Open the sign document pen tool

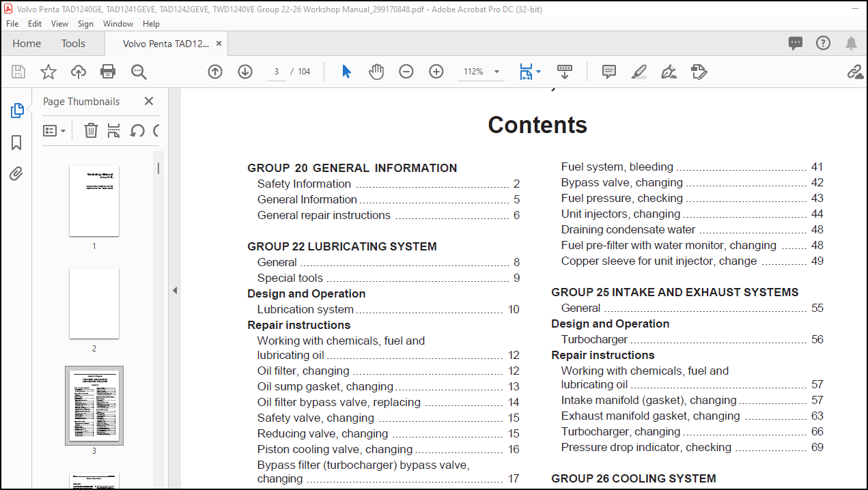669,72
